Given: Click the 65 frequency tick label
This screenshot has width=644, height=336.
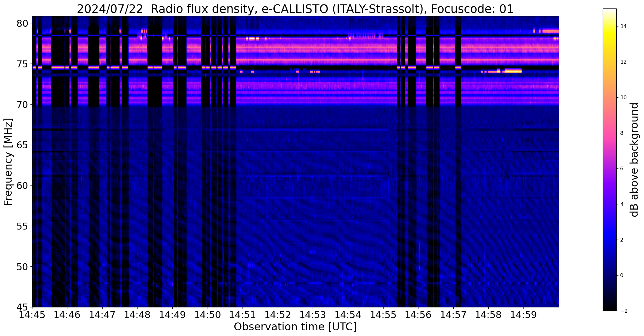Looking at the screenshot, I should (22, 145).
